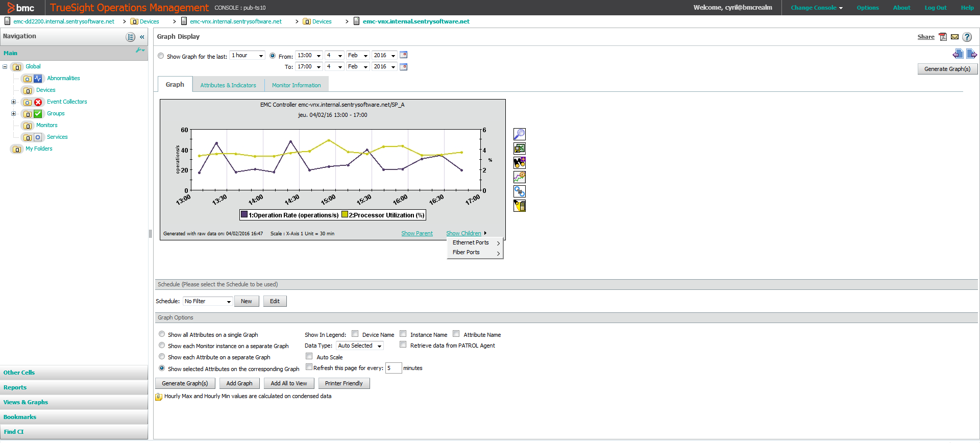Export page as PDF icon
Screen dimensions: 980x443
(x=943, y=37)
